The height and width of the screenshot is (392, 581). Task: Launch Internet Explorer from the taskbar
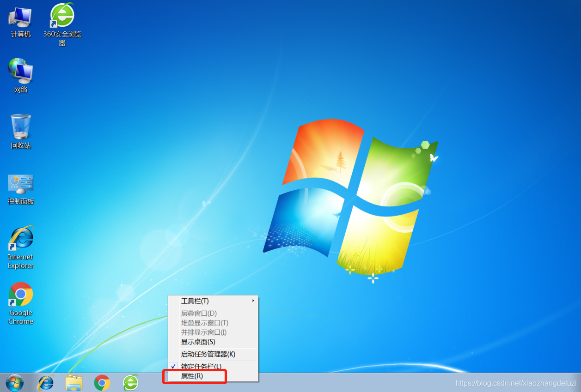coord(45,383)
